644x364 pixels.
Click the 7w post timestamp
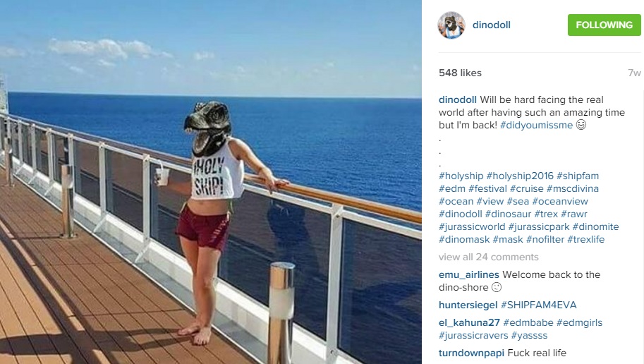[x=634, y=73]
